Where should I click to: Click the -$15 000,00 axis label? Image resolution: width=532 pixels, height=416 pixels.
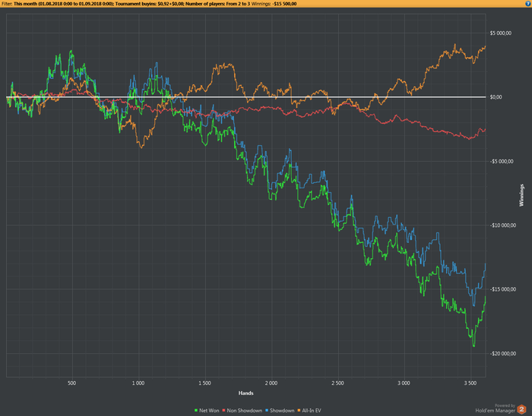503,289
